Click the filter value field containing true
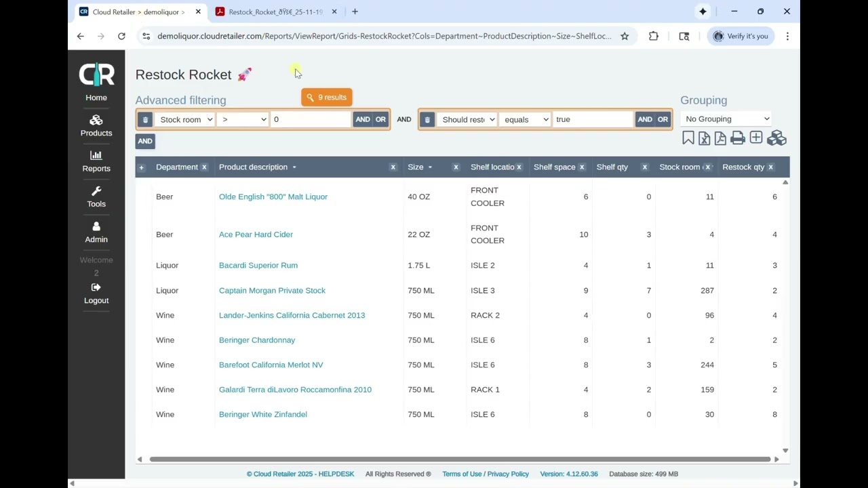 [593, 119]
